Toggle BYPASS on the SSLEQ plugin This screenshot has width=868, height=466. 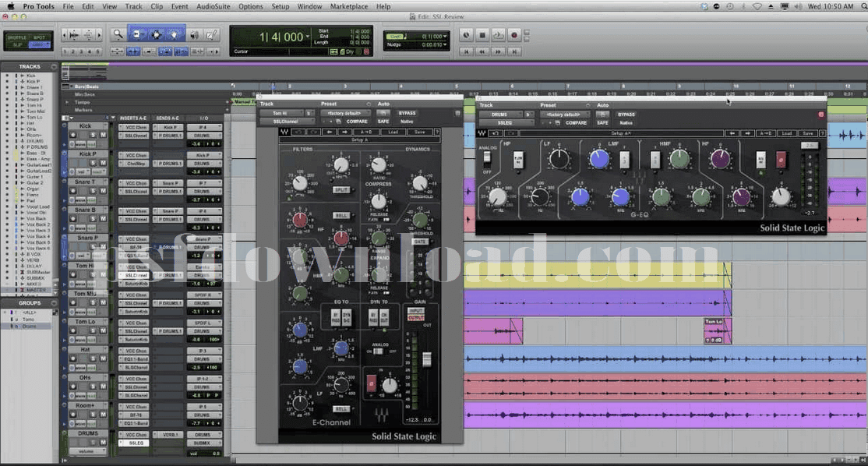626,115
